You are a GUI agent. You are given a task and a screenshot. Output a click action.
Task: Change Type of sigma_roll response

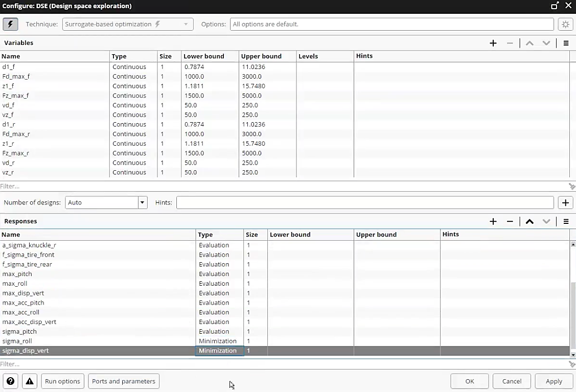tap(219, 341)
